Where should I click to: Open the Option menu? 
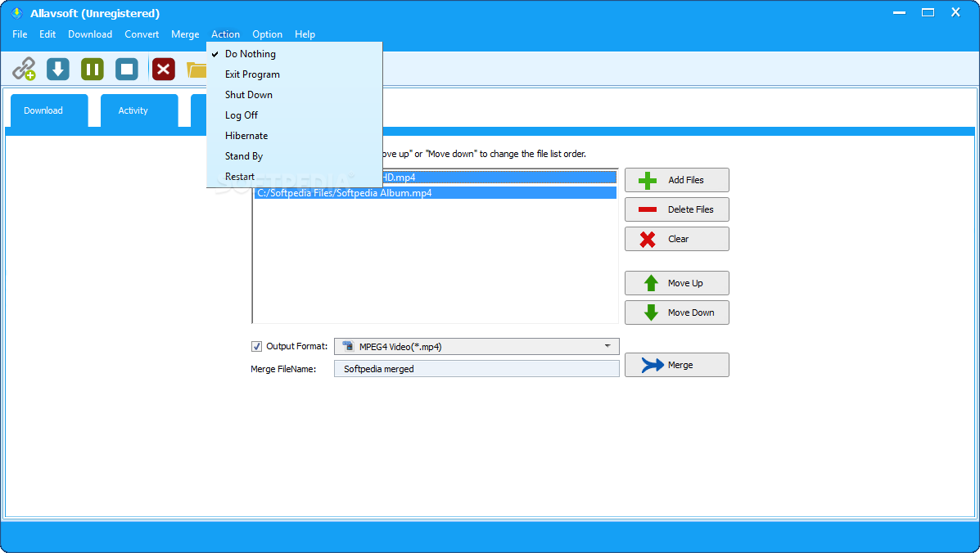point(268,34)
